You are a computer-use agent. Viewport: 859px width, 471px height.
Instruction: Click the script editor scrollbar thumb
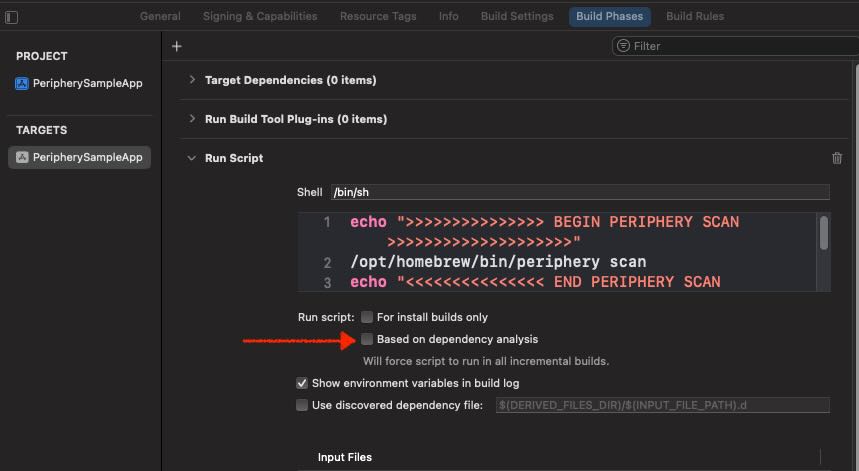(x=823, y=233)
